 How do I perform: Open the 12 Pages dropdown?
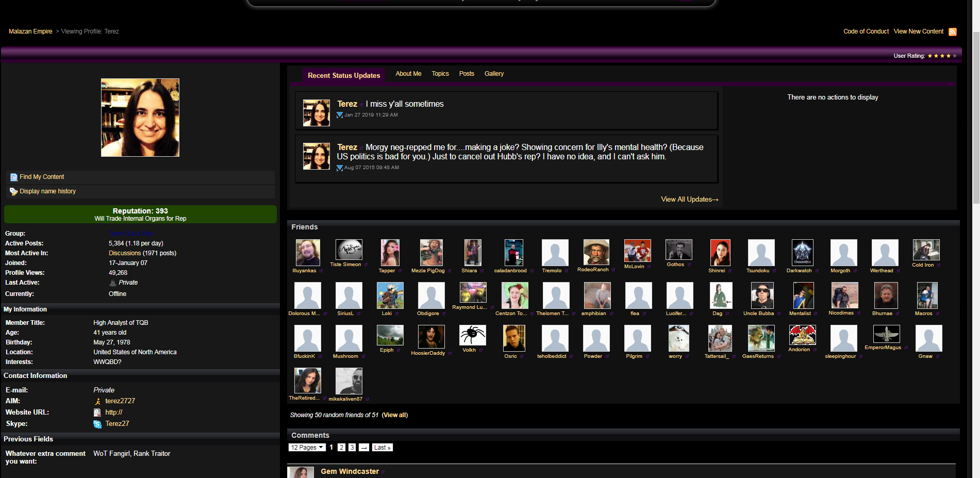[x=307, y=448]
